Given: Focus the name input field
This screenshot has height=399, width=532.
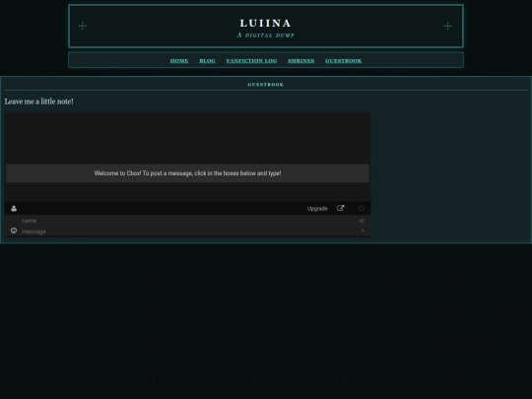Looking at the screenshot, I should click(188, 221).
